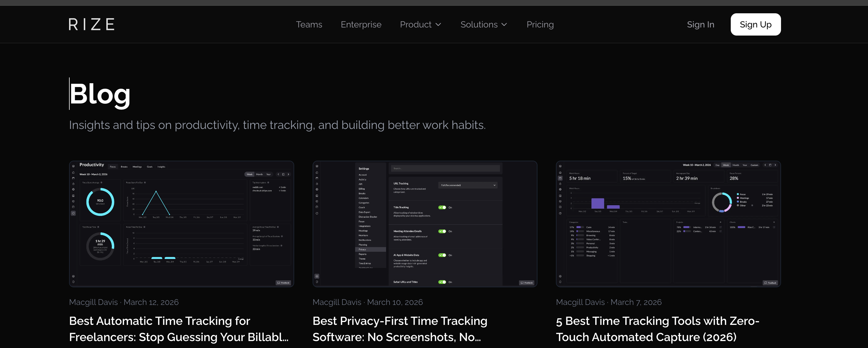Open the URL Tracking Full (Recommended) dropdown

pos(468,185)
